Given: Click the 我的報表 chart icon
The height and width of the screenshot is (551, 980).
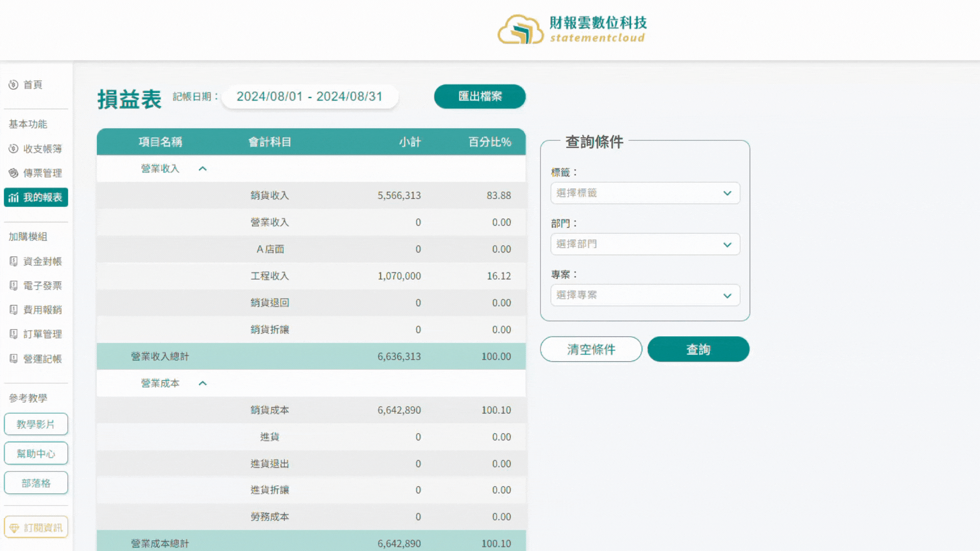Looking at the screenshot, I should pos(14,197).
